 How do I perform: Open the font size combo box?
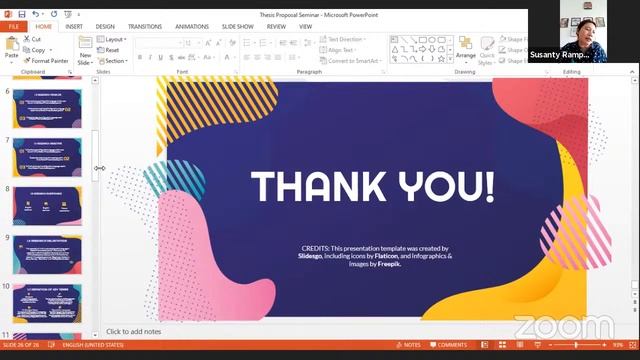point(193,43)
